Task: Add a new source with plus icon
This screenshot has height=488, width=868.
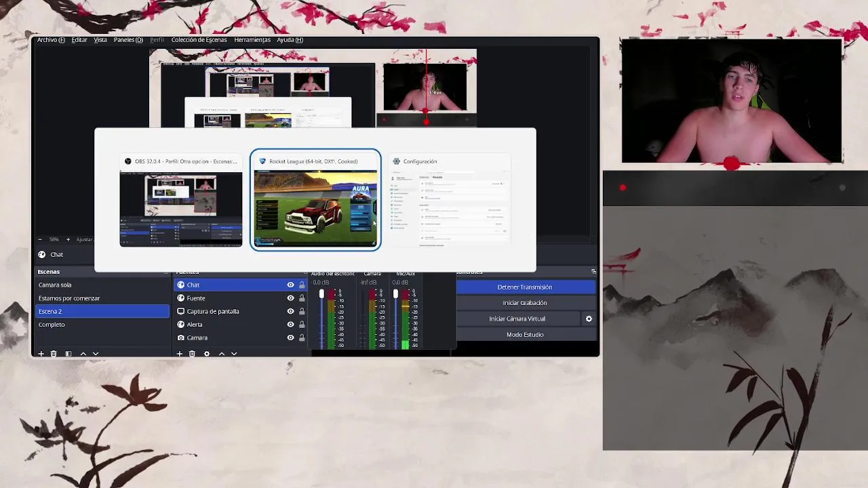Action: pyautogui.click(x=180, y=354)
